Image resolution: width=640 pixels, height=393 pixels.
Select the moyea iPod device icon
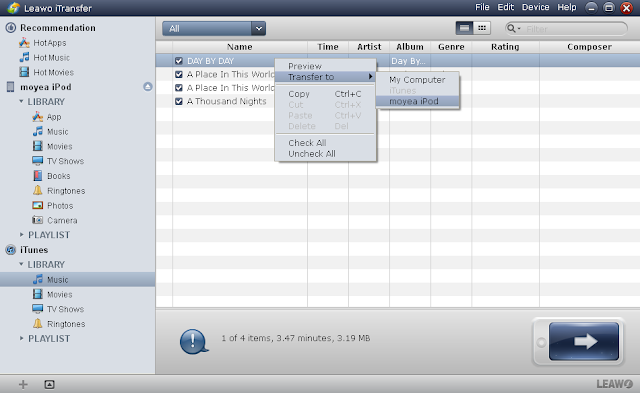click(x=11, y=87)
